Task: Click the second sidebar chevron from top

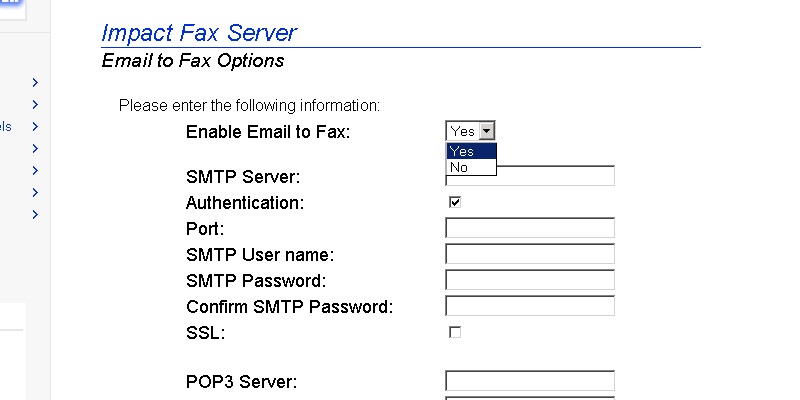Action: (35, 105)
